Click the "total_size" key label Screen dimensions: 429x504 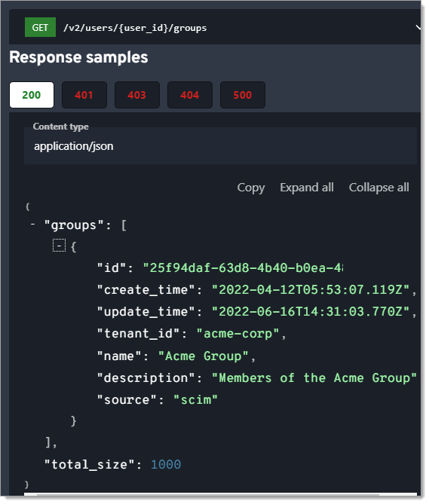pos(90,465)
